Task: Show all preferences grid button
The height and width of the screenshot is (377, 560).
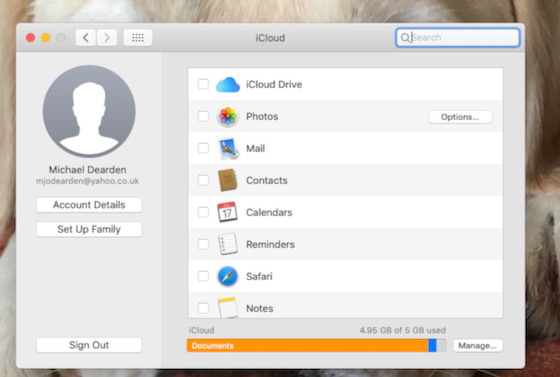Action: (x=138, y=37)
